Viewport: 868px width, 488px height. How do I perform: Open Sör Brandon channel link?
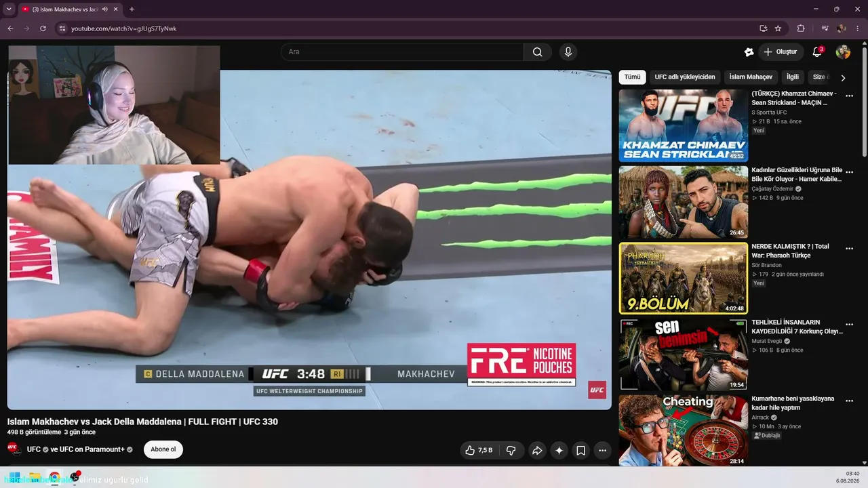766,265
